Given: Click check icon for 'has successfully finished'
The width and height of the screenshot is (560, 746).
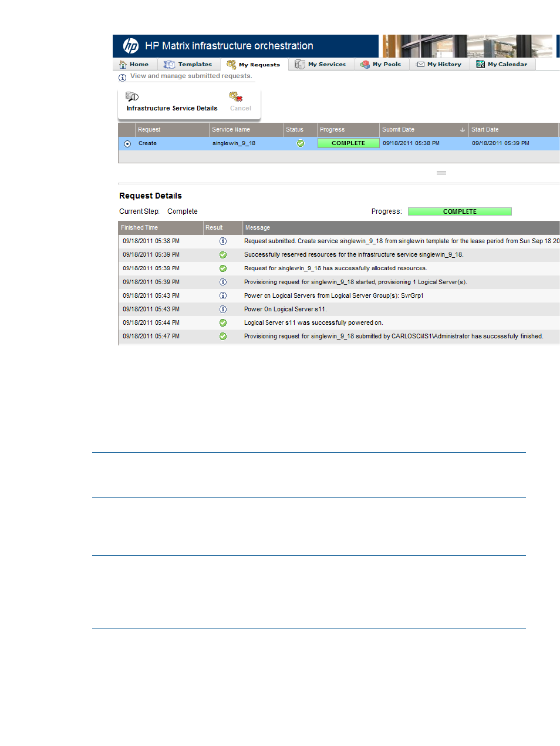Looking at the screenshot, I should pos(223,337).
